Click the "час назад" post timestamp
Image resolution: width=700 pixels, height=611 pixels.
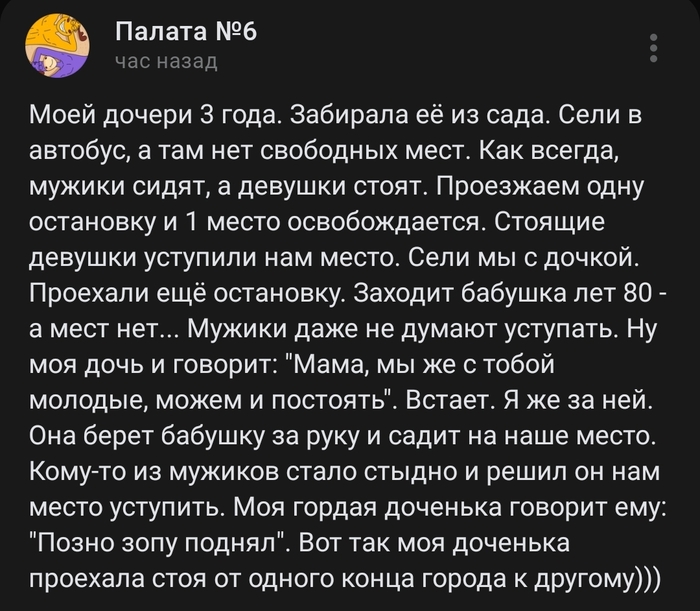pos(165,62)
